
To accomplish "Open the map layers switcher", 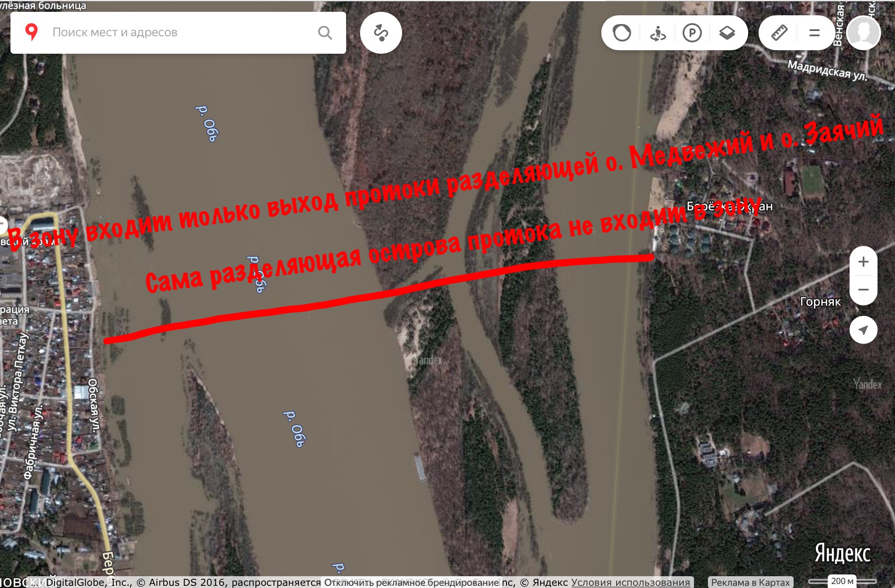I will (x=727, y=33).
